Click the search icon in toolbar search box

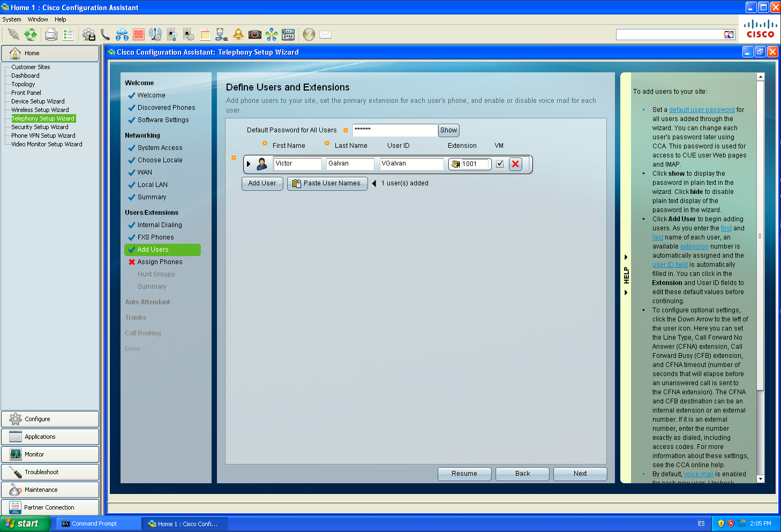pyautogui.click(x=729, y=35)
